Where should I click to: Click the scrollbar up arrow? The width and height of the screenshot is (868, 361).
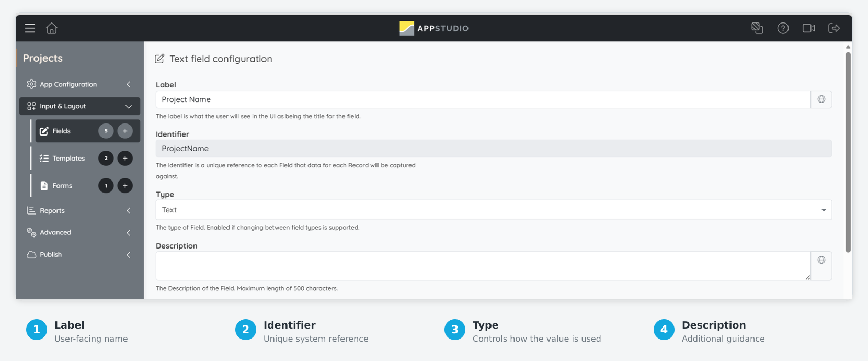[x=848, y=47]
